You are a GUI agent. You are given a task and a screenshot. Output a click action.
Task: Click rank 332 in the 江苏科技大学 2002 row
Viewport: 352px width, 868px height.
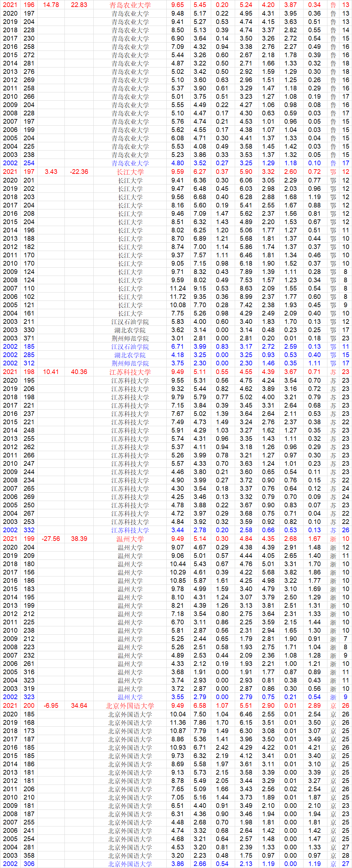29,530
